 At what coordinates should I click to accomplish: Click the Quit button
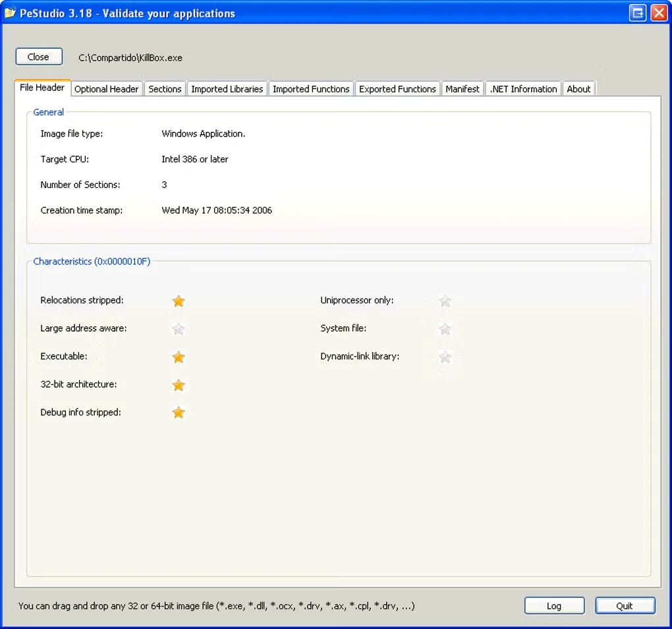tap(625, 605)
